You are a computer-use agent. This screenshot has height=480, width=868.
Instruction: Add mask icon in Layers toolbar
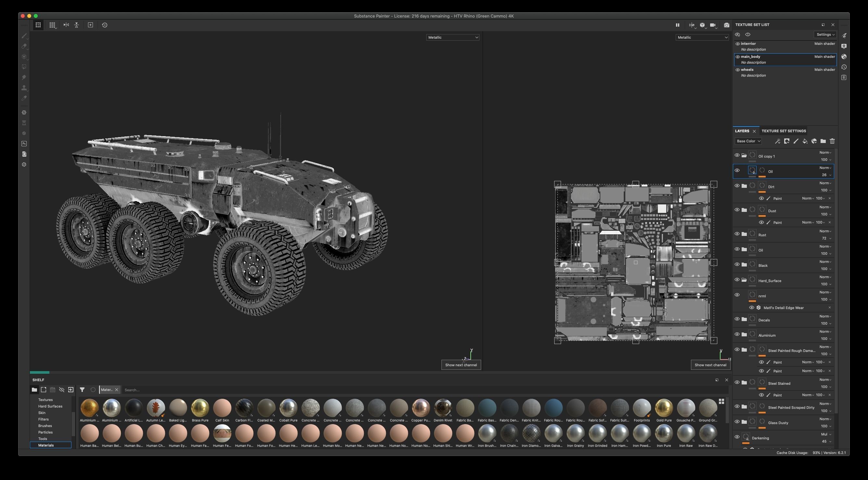786,141
